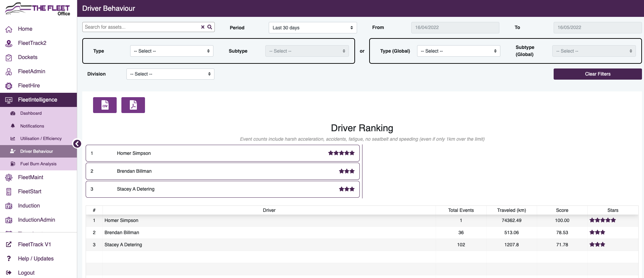Viewport: 644px width, 278px height.
Task: Collapse the sidebar with chevron button
Action: click(x=77, y=144)
